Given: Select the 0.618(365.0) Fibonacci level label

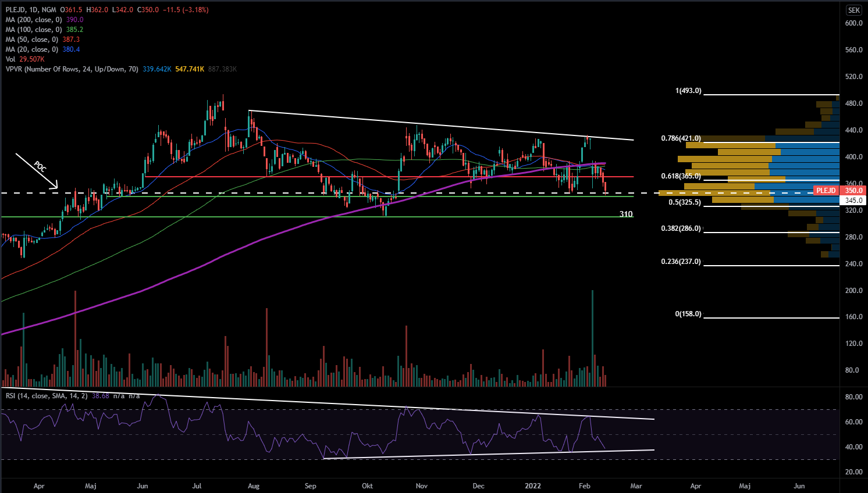Looking at the screenshot, I should [x=681, y=176].
